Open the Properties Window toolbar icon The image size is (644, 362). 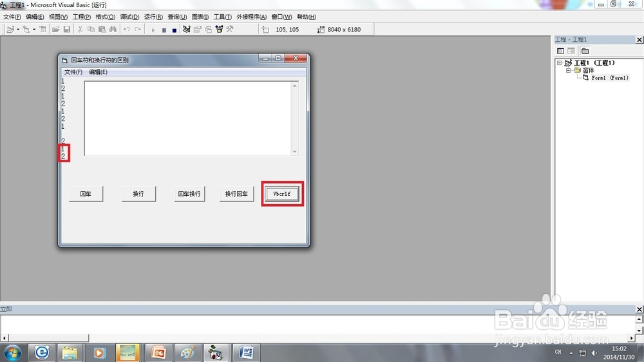(198, 29)
